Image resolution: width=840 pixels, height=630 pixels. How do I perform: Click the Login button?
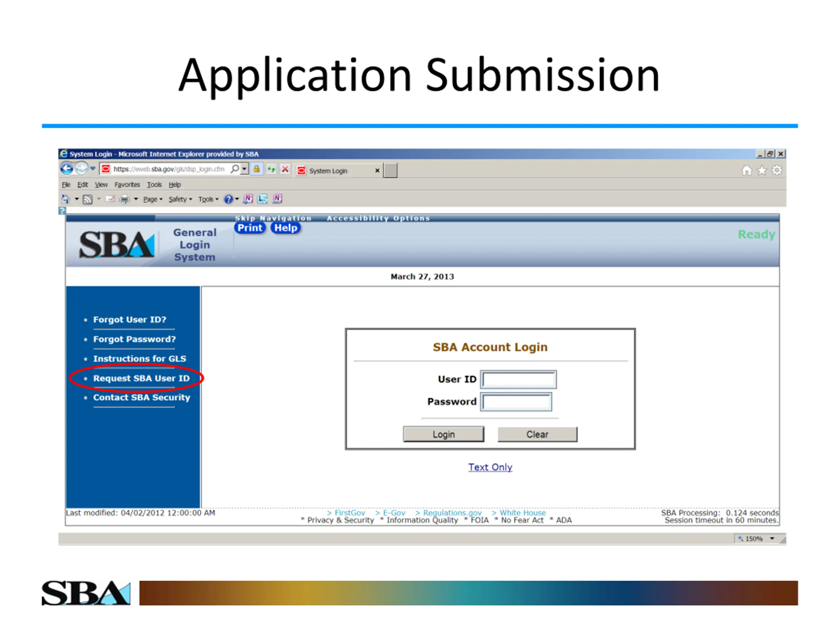444,434
